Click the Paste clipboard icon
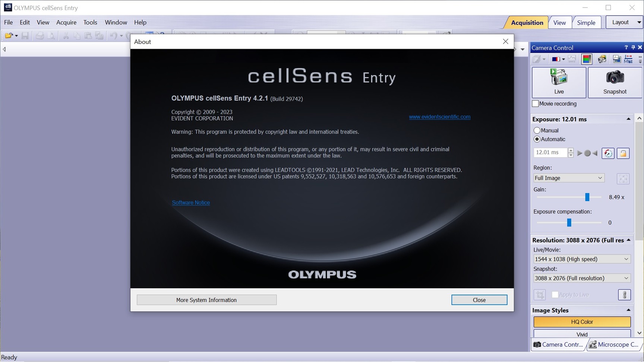Screen dimensions: 644x362 pos(88,36)
